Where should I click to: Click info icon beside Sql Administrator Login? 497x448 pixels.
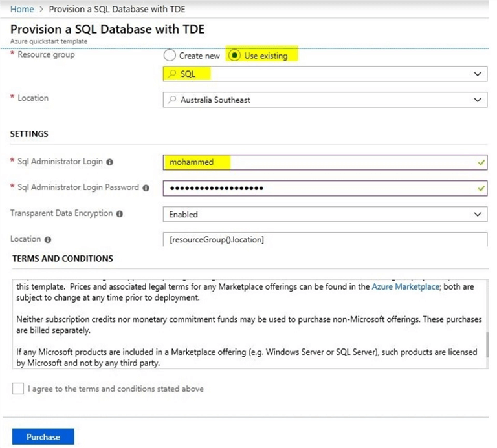pos(110,162)
